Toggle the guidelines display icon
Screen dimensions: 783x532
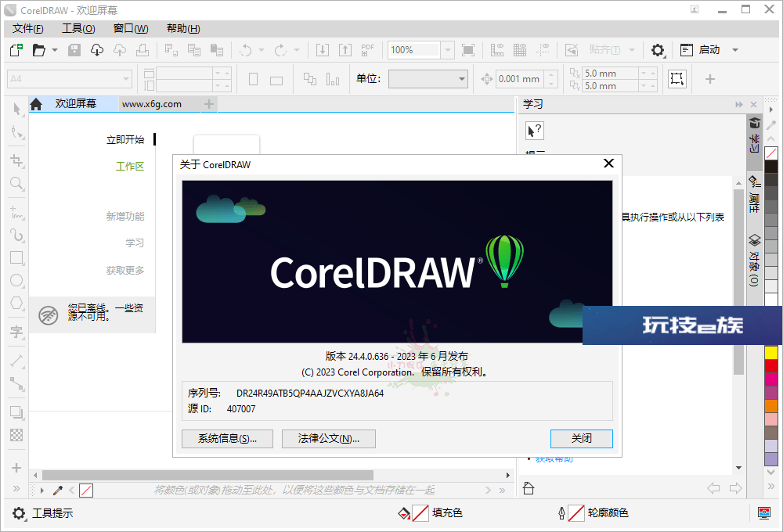point(543,50)
